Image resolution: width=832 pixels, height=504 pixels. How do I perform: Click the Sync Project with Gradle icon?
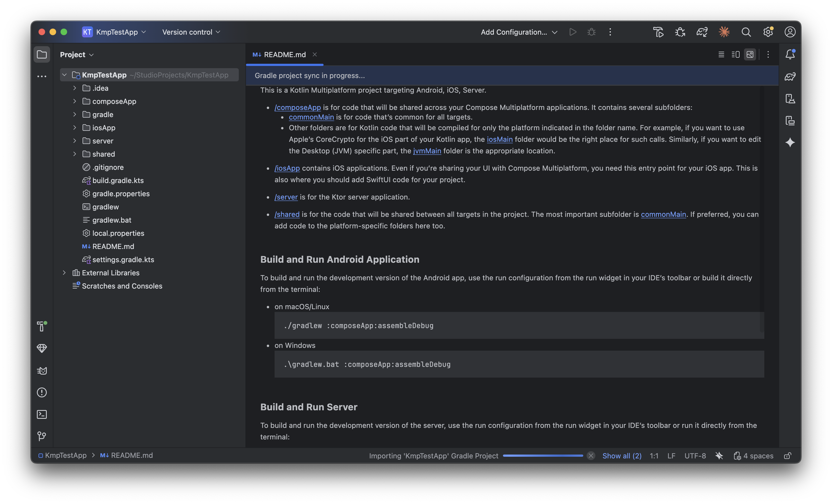[x=702, y=32]
